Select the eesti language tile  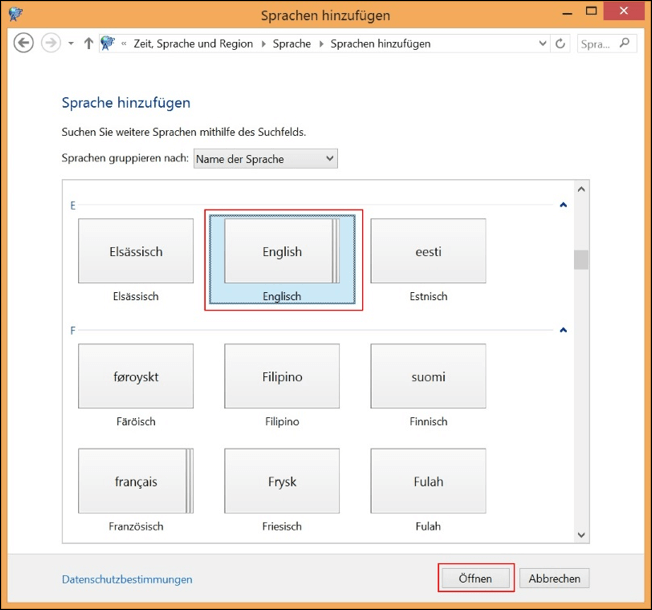(x=428, y=251)
